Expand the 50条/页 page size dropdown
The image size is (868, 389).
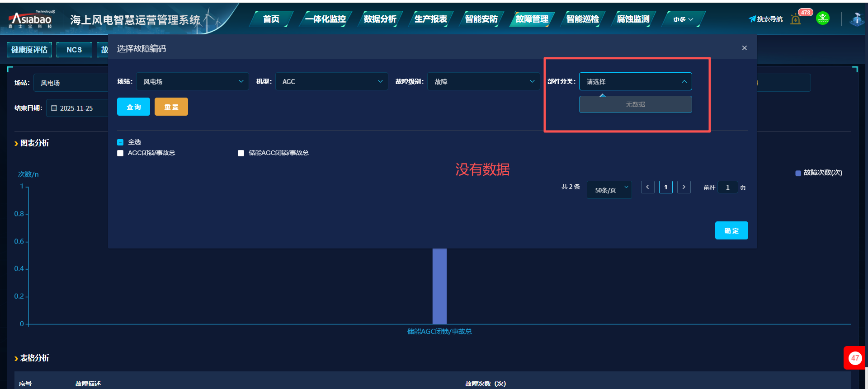(609, 190)
